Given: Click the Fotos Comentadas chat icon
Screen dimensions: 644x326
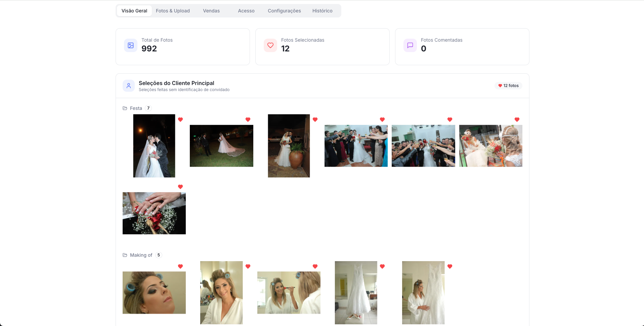Looking at the screenshot, I should (410, 45).
